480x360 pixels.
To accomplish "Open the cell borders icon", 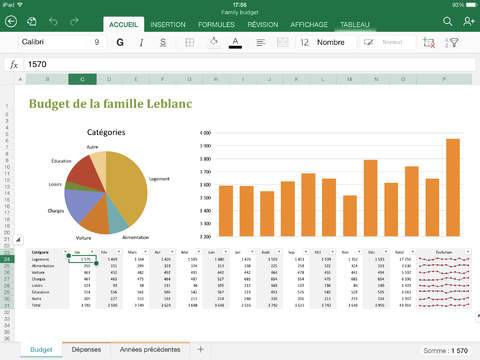I will click(189, 43).
